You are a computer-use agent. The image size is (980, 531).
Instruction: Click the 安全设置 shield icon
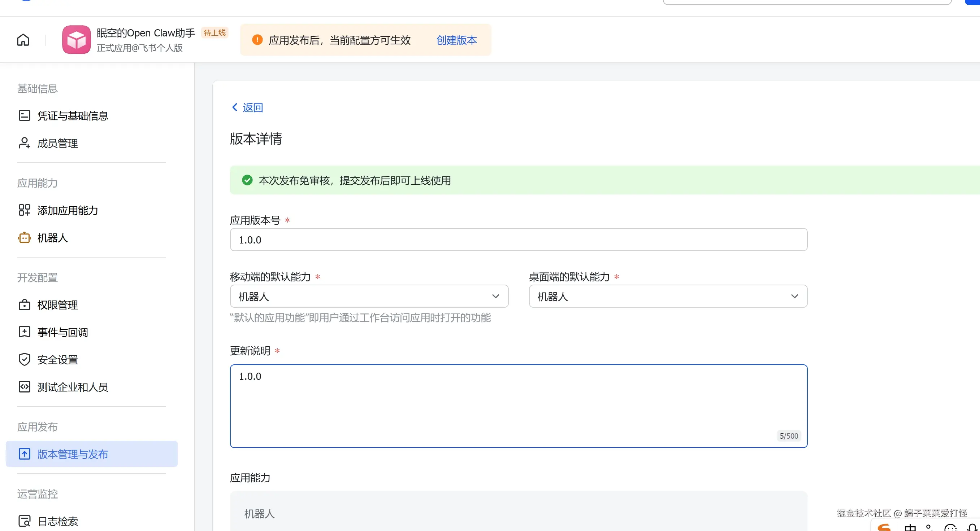(x=24, y=359)
